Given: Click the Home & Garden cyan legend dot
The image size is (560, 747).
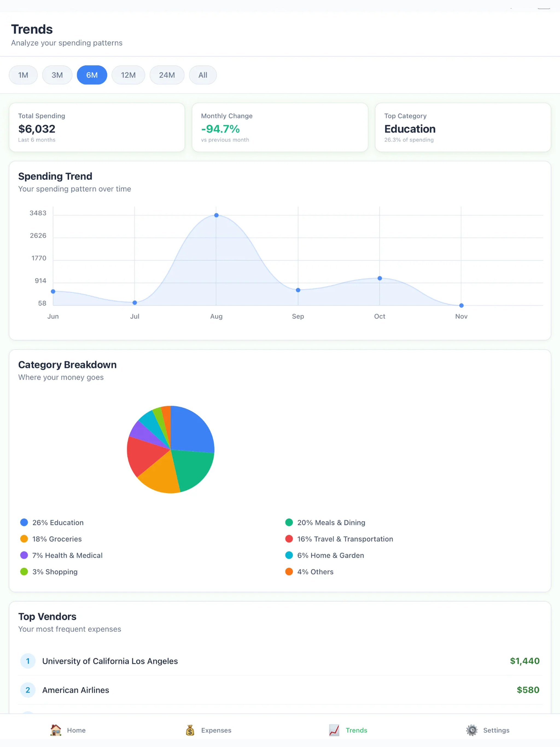Looking at the screenshot, I should [x=289, y=555].
